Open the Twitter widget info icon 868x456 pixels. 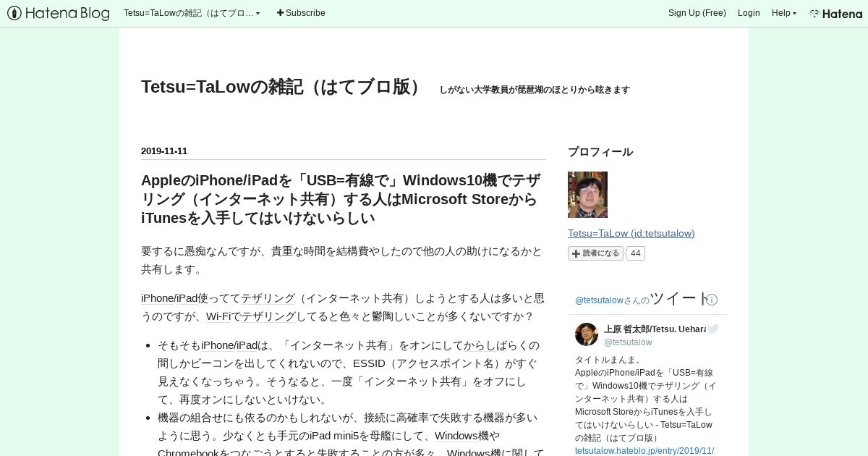coord(712,300)
